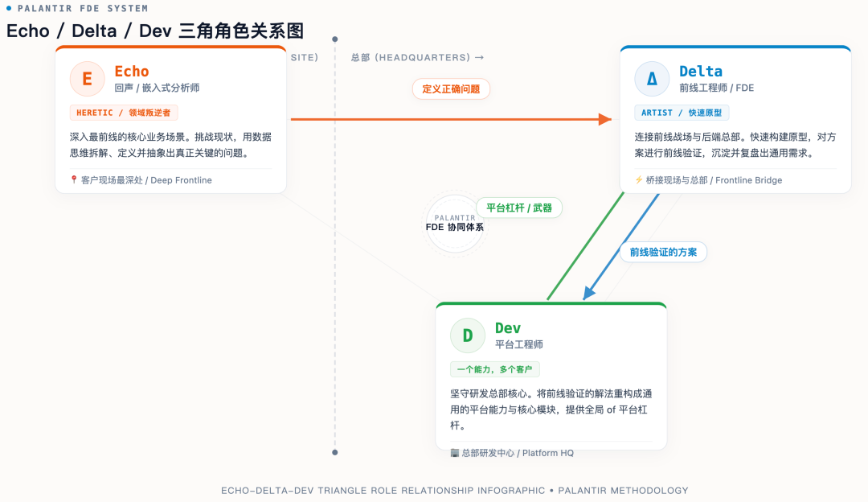
Task: Click the Delta description starting 连接前线战场
Action: click(735, 145)
